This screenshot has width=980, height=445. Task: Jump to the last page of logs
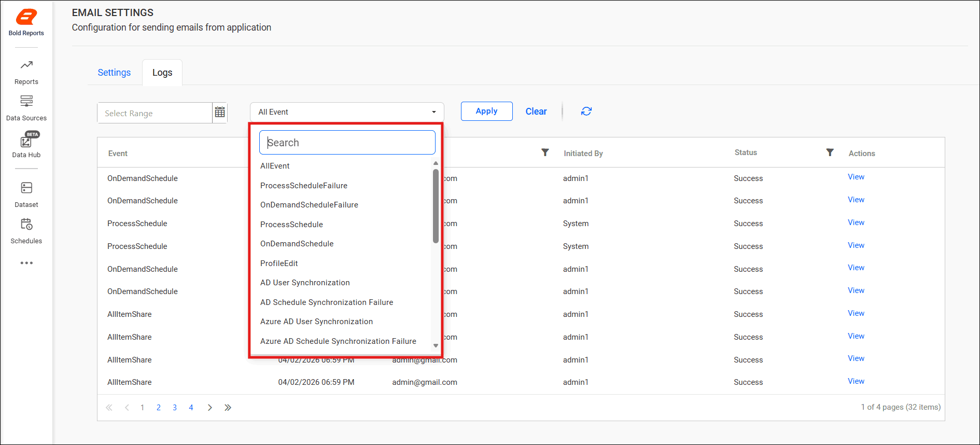(x=228, y=408)
